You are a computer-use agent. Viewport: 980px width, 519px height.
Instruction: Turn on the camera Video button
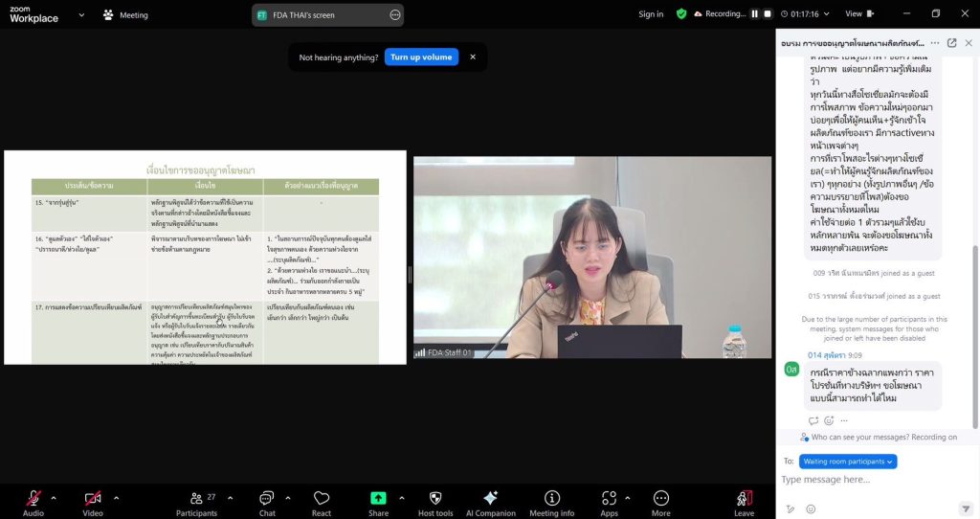(93, 501)
